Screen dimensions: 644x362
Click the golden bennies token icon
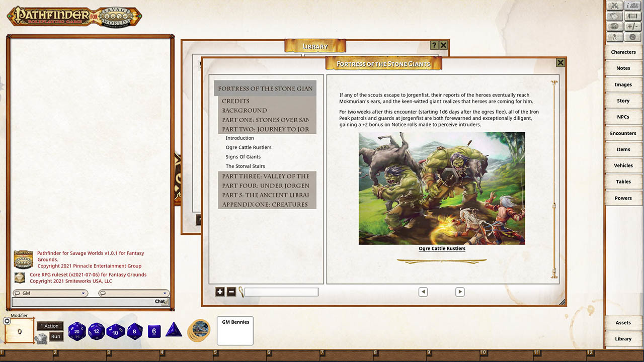click(198, 331)
